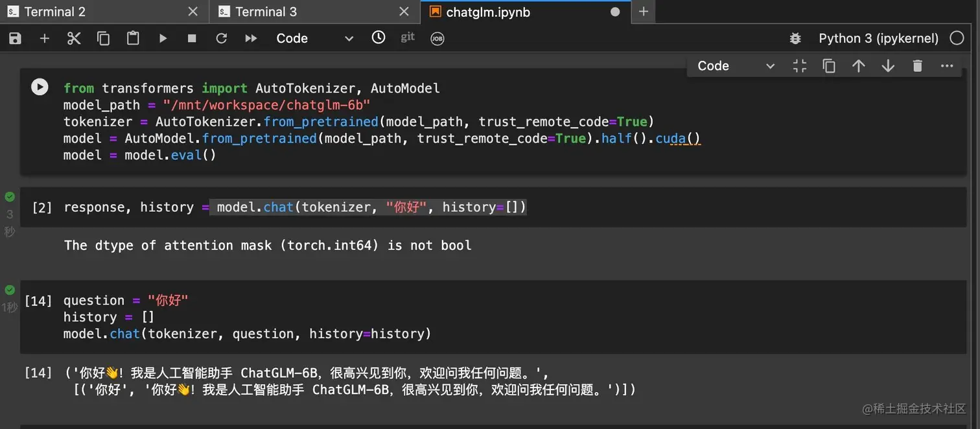Open cell toolbar Code type dropdown
Screen dimensions: 980x429
(x=736, y=65)
